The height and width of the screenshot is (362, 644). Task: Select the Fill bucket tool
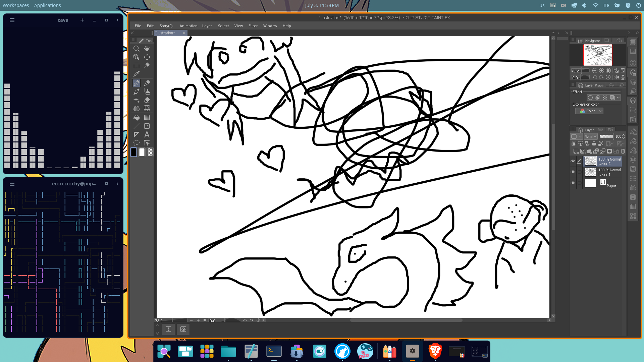click(x=136, y=118)
